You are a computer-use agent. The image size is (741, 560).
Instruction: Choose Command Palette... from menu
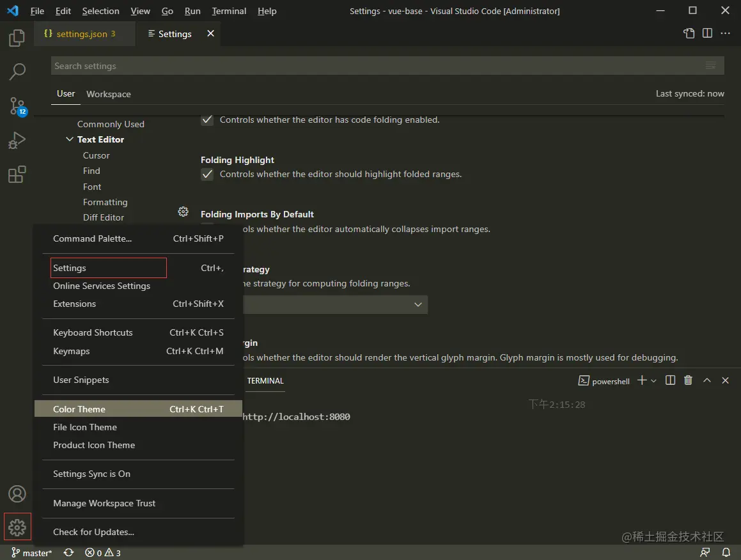coord(139,238)
